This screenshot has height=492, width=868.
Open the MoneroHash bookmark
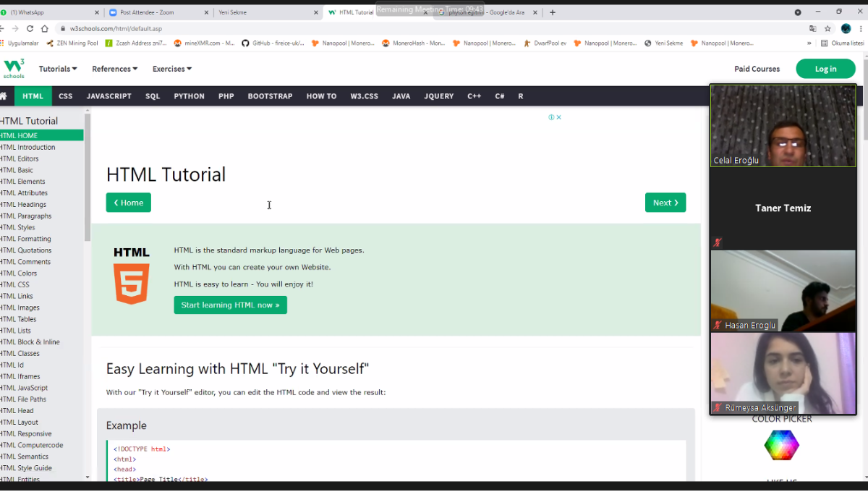[x=414, y=43]
